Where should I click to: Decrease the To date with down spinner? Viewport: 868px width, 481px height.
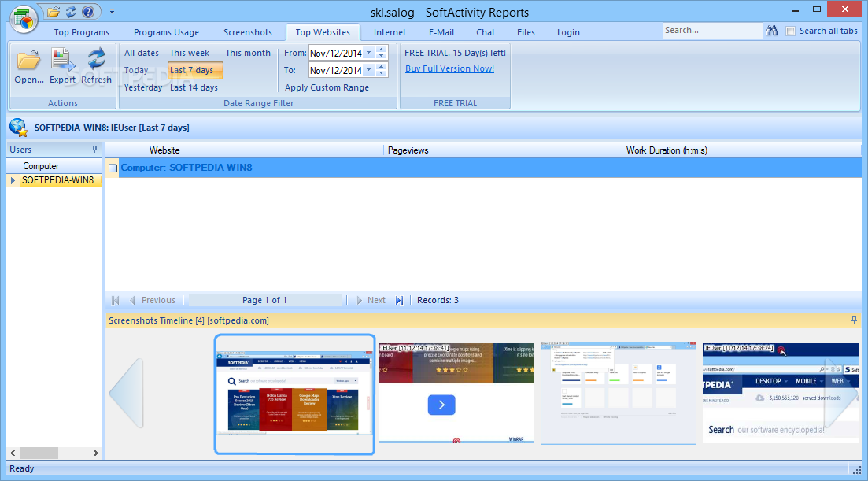[381, 74]
